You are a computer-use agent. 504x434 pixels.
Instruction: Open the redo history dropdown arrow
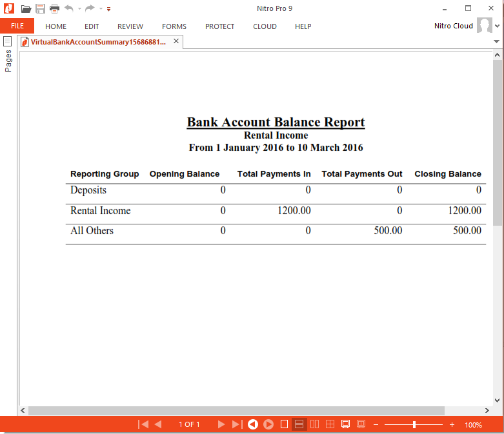tap(101, 8)
